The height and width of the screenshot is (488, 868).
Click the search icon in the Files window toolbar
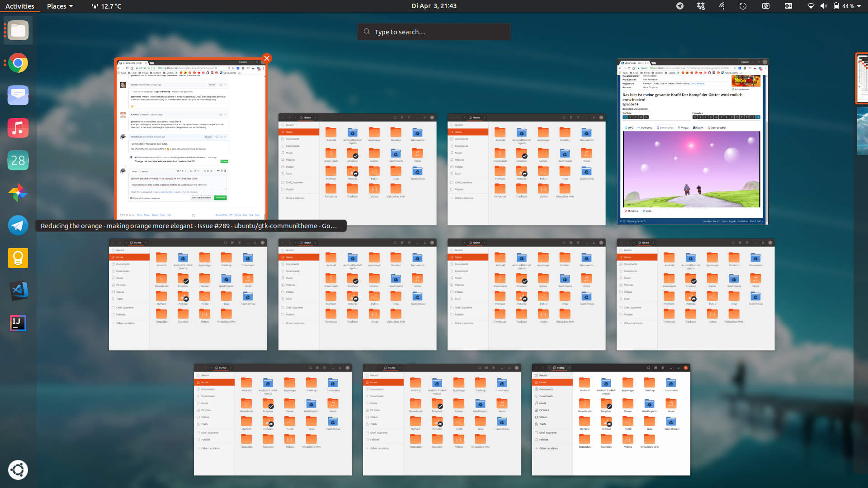[395, 117]
